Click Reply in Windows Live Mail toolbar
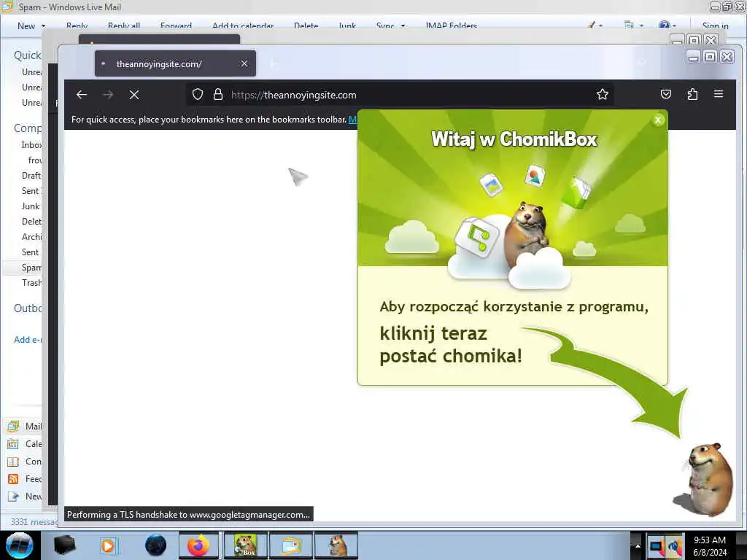The image size is (747, 560). point(77,26)
